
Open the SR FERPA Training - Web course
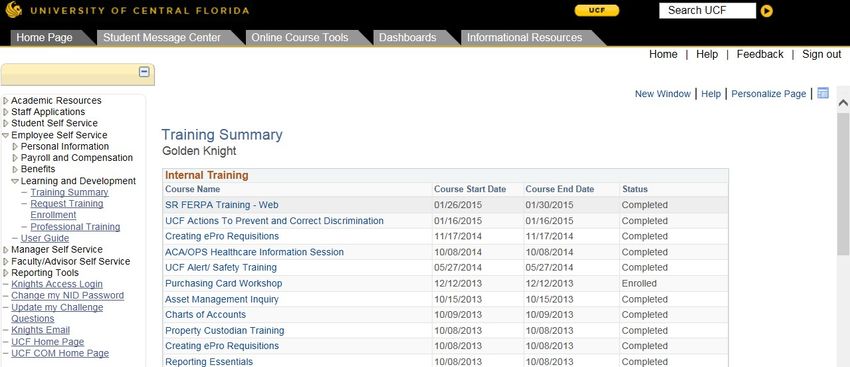pos(222,205)
